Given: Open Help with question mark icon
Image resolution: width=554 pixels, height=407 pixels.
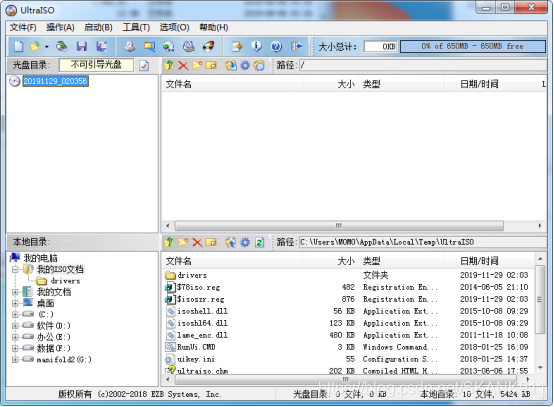Looking at the screenshot, I should pyautogui.click(x=276, y=46).
